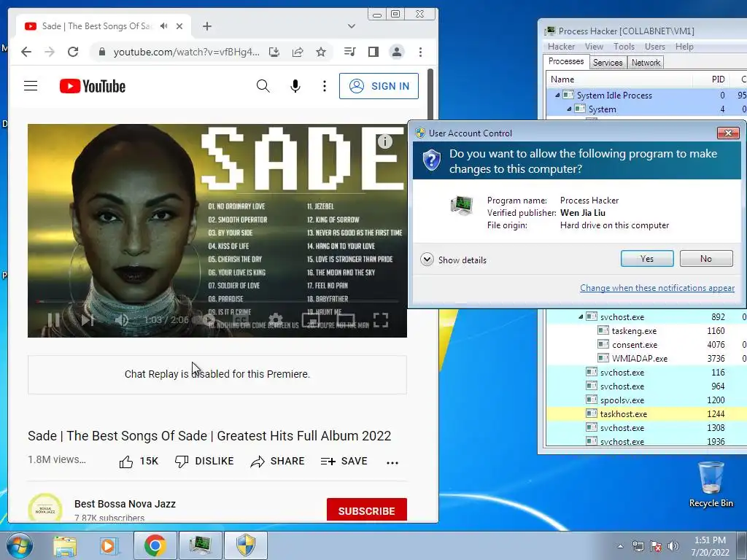Go to YouTube home via the logo

(93, 86)
